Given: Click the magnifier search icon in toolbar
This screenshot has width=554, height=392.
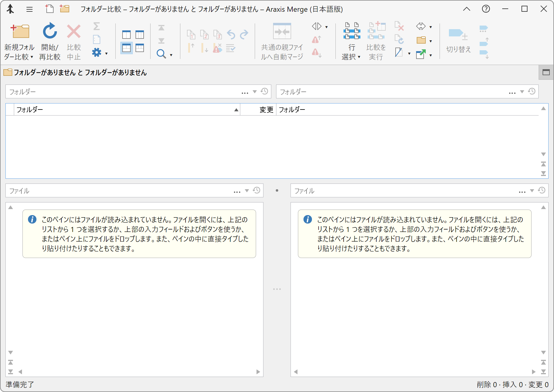Looking at the screenshot, I should pyautogui.click(x=161, y=54).
